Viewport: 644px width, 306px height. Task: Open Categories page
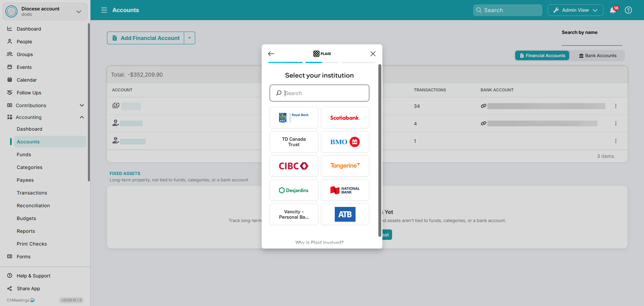30,167
